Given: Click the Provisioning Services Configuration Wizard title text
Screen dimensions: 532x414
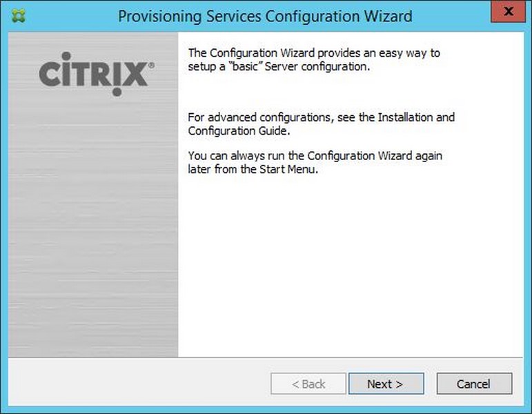Looking at the screenshot, I should click(265, 16).
